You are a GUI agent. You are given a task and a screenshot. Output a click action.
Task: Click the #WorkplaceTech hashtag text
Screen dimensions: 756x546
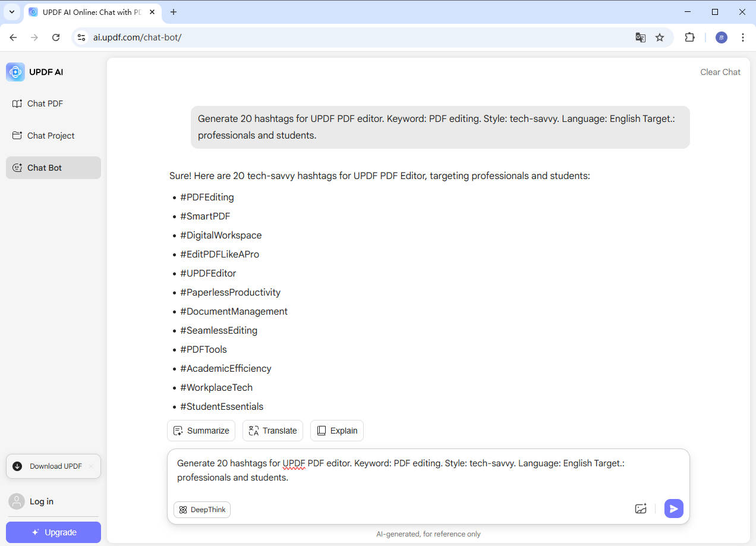coord(216,387)
